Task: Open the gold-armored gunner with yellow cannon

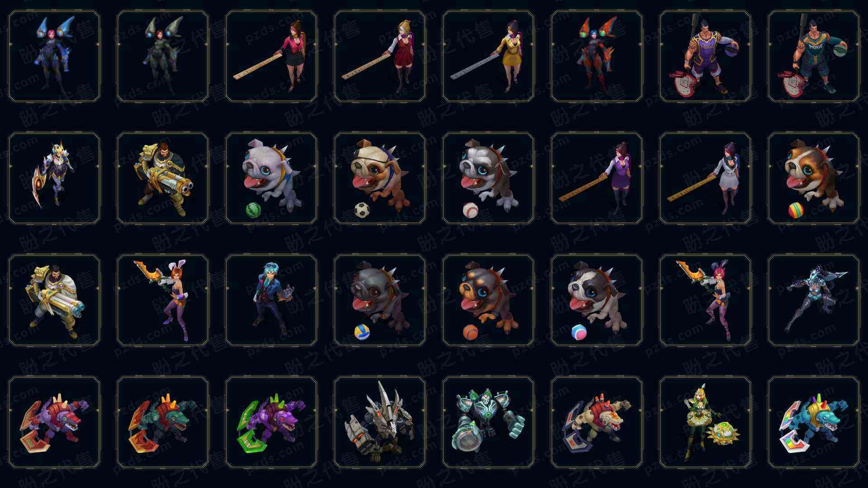Action: tap(163, 178)
